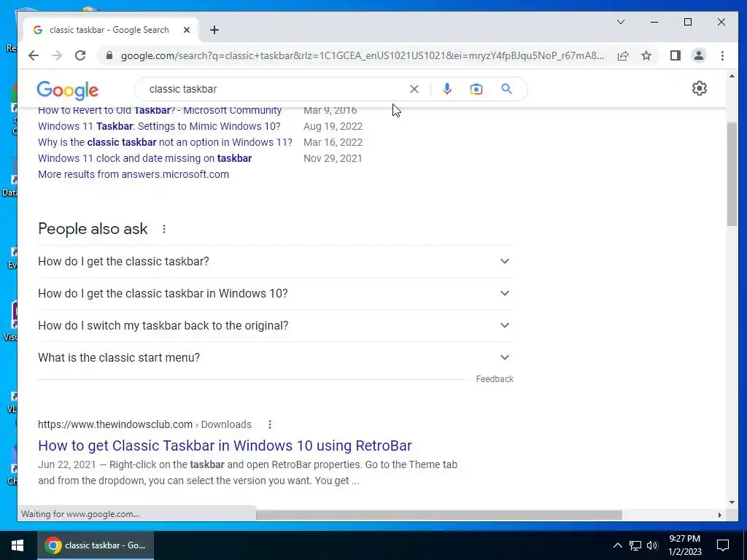Click the Chrome taskbar button
The height and width of the screenshot is (560, 747).
96,545
